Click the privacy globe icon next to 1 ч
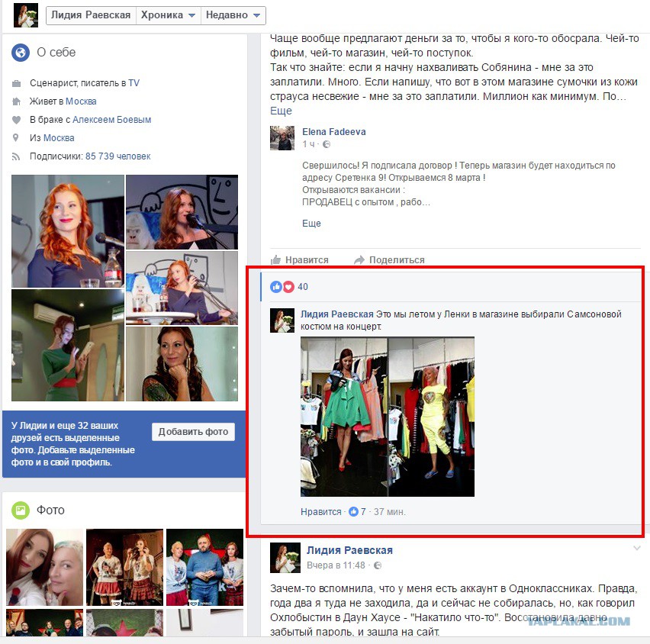The image size is (650, 644). pyautogui.click(x=327, y=144)
